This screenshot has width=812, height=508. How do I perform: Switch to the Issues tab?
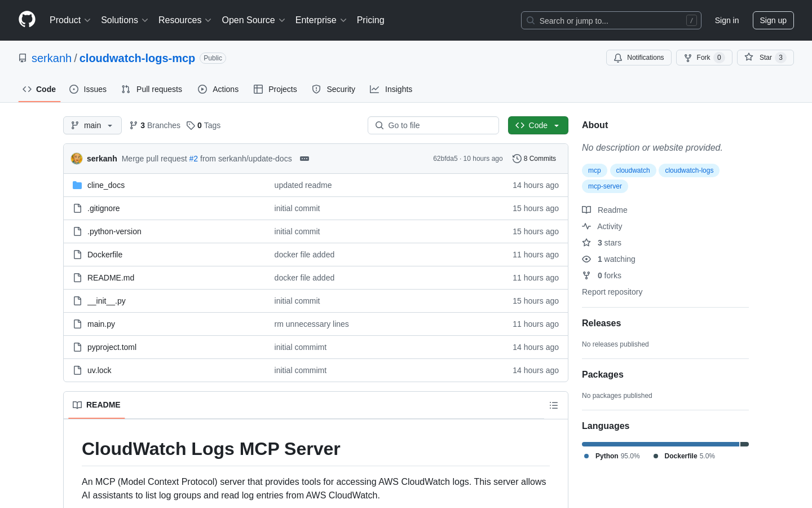[88, 89]
